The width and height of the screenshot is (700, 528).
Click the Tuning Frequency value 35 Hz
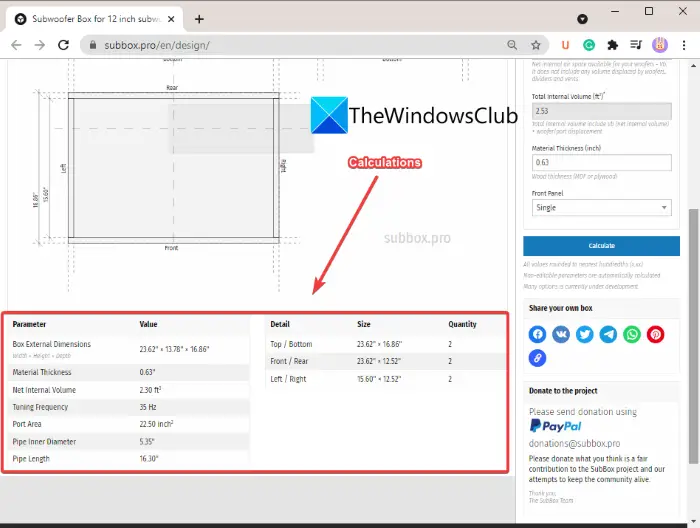[148, 407]
